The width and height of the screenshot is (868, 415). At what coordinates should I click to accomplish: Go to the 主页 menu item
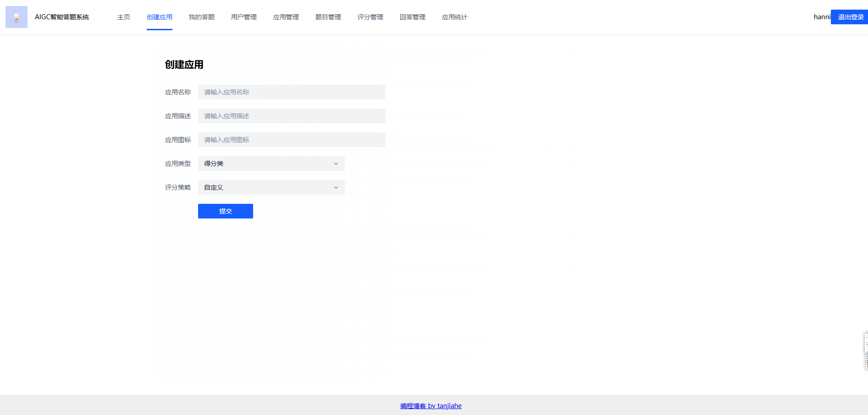[124, 17]
